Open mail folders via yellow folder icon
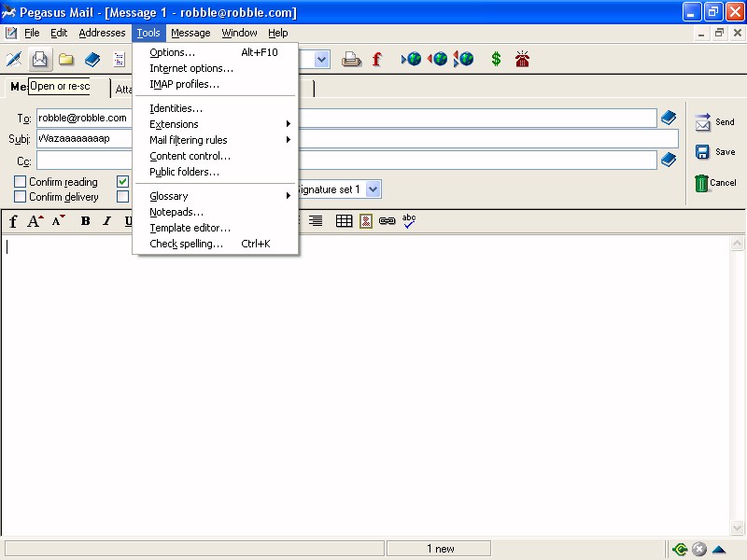 66,59
